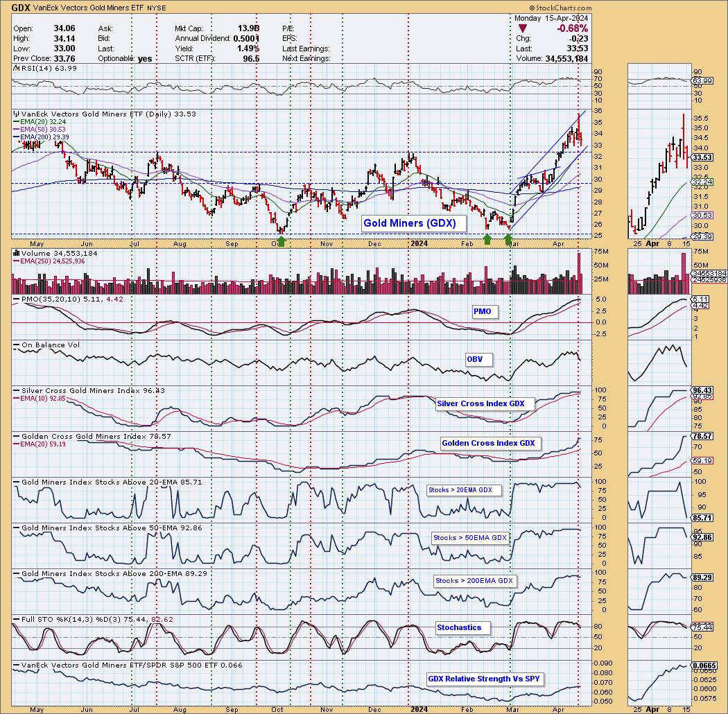
Task: Click the EMA(250) 24,525,936 volume legend
Action: (49, 261)
